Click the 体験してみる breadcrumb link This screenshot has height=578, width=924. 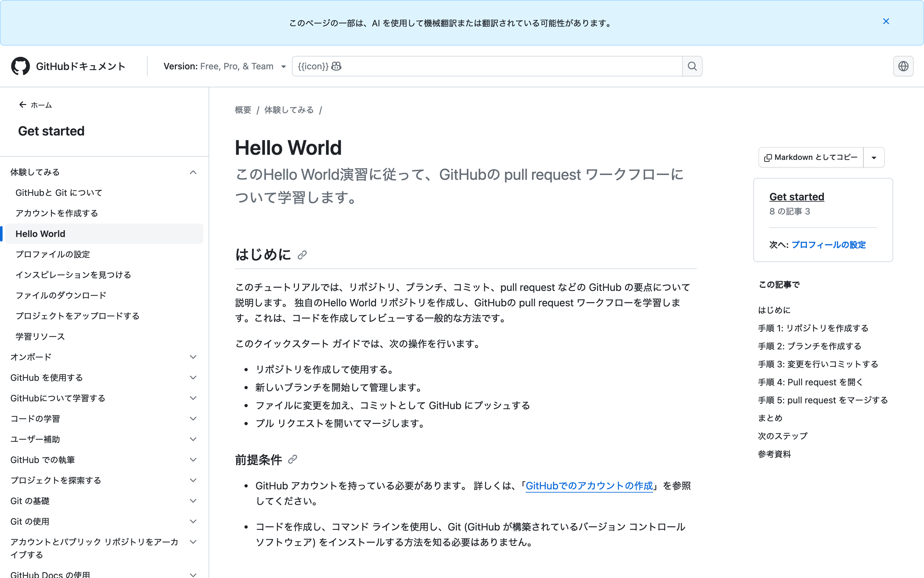(x=289, y=110)
